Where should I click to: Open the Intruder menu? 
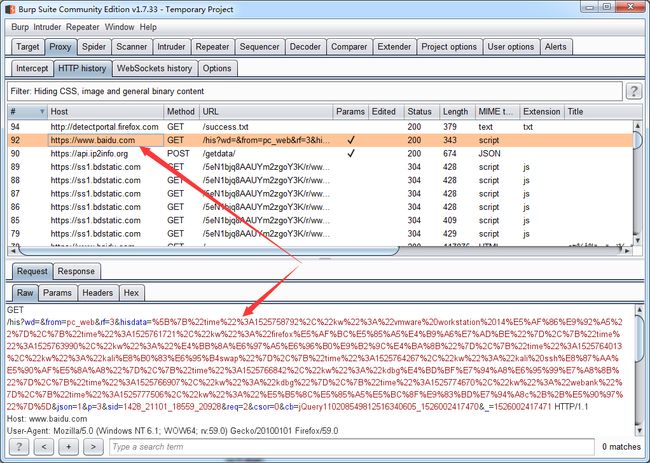(x=47, y=27)
